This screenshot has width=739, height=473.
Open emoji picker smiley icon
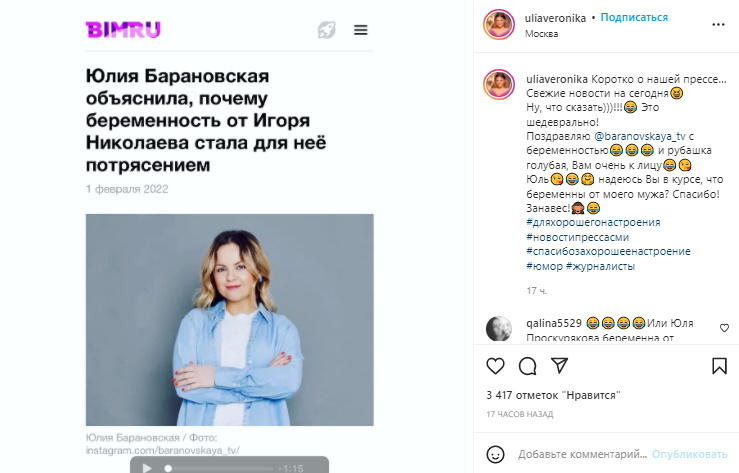point(495,455)
